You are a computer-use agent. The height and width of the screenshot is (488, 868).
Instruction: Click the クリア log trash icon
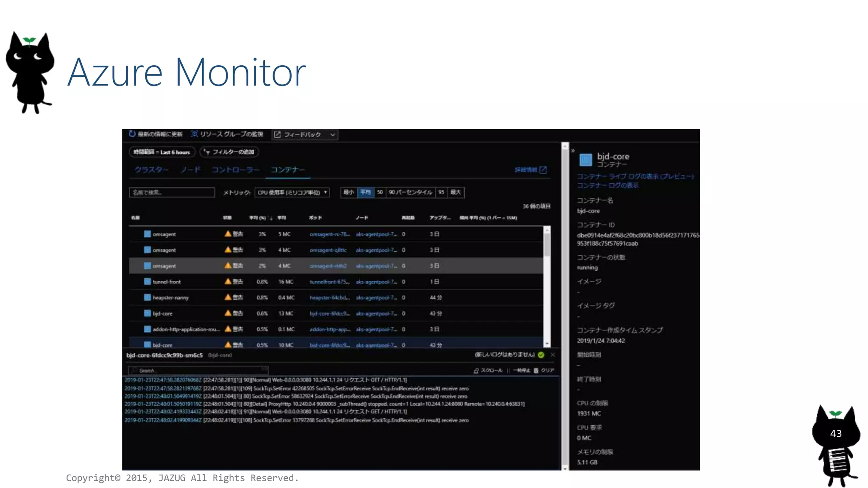[536, 371]
